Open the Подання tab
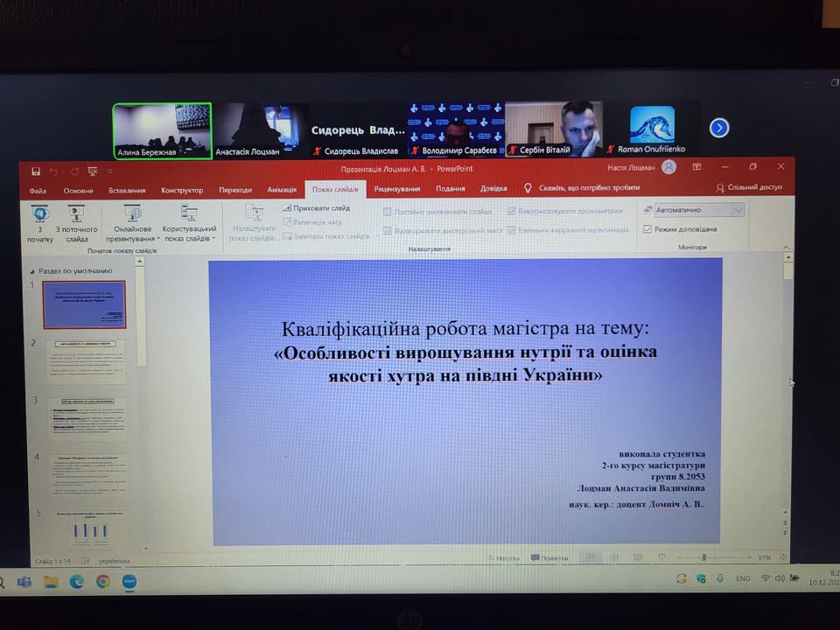This screenshot has width=840, height=630. (450, 189)
